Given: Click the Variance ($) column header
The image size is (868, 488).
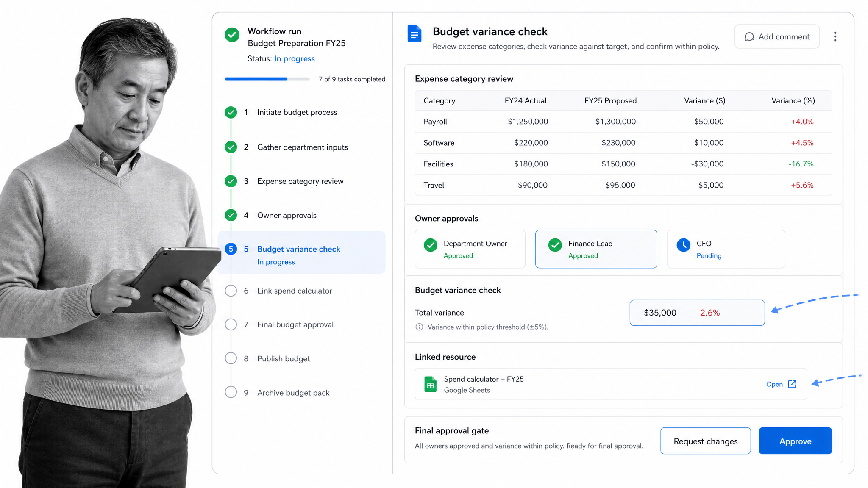Looking at the screenshot, I should (705, 101).
